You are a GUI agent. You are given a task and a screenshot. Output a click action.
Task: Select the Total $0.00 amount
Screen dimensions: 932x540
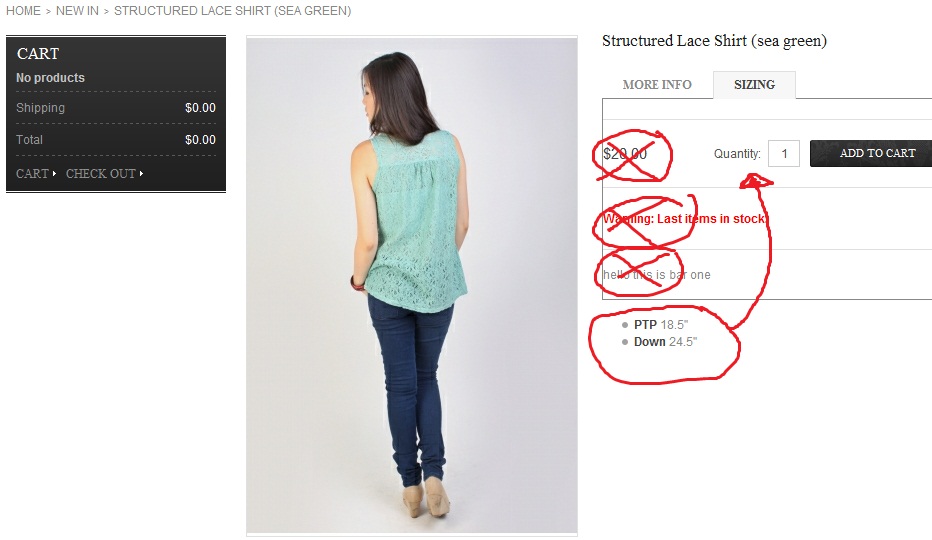coord(200,140)
